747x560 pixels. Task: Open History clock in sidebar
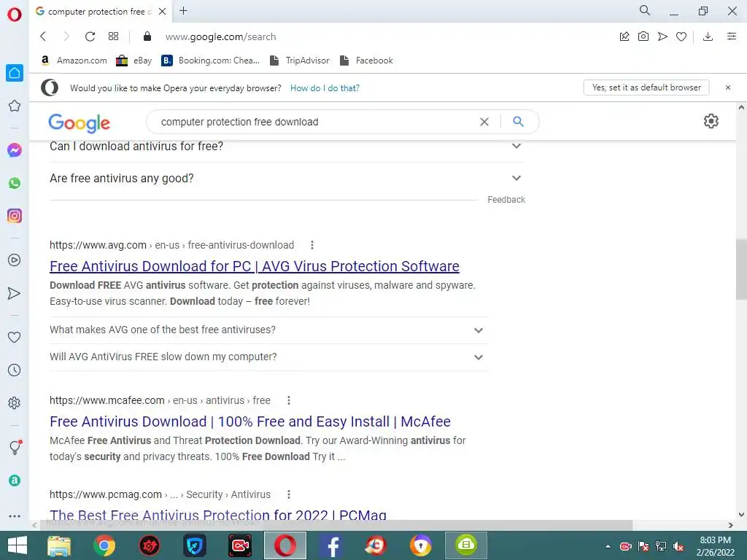pyautogui.click(x=15, y=370)
